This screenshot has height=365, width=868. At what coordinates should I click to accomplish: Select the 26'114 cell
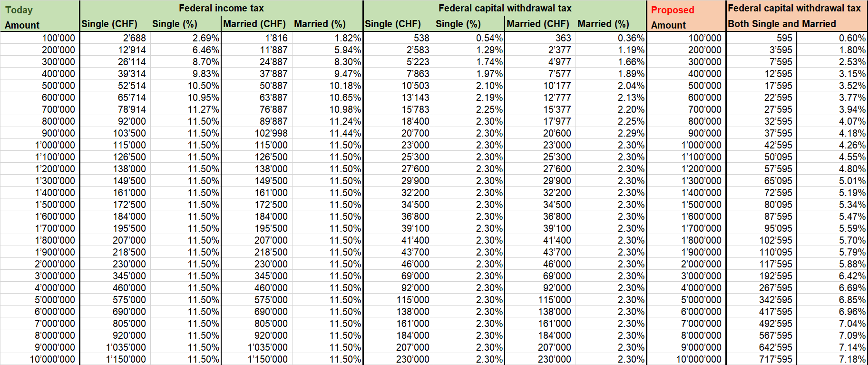click(x=115, y=62)
